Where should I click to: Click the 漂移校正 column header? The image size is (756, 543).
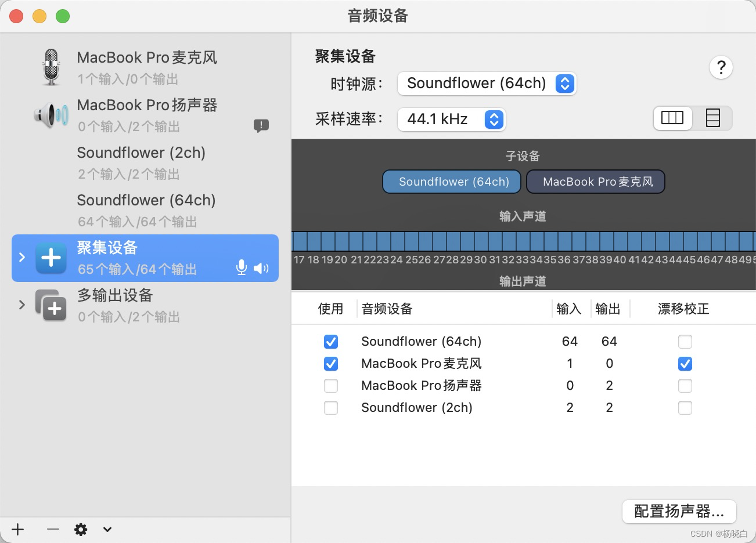pos(684,309)
